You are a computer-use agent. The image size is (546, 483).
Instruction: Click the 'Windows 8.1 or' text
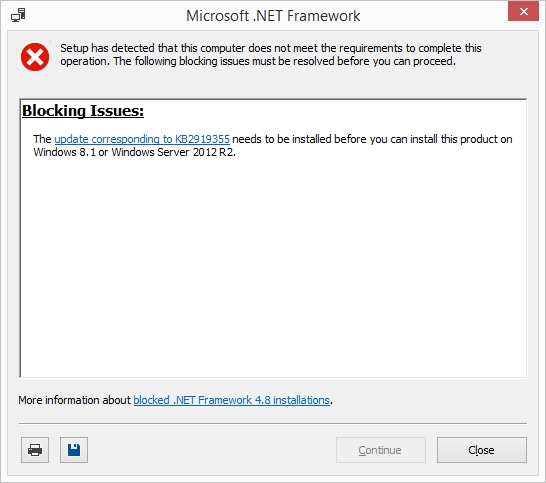pyautogui.click(x=71, y=152)
